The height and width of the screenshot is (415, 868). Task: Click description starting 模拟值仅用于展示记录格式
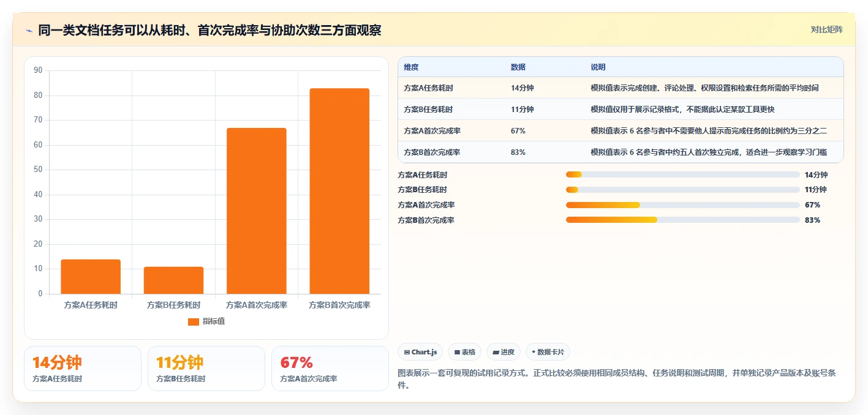(x=682, y=110)
